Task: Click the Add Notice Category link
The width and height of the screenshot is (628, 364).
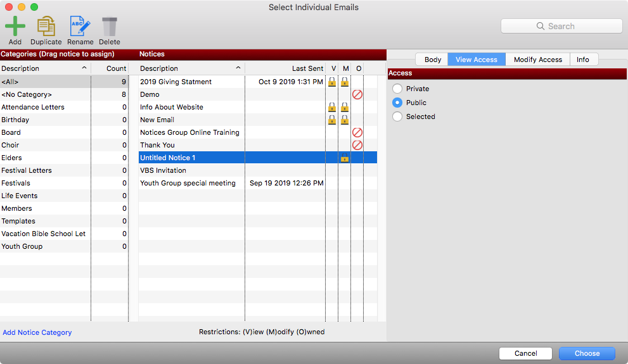Action: point(37,332)
